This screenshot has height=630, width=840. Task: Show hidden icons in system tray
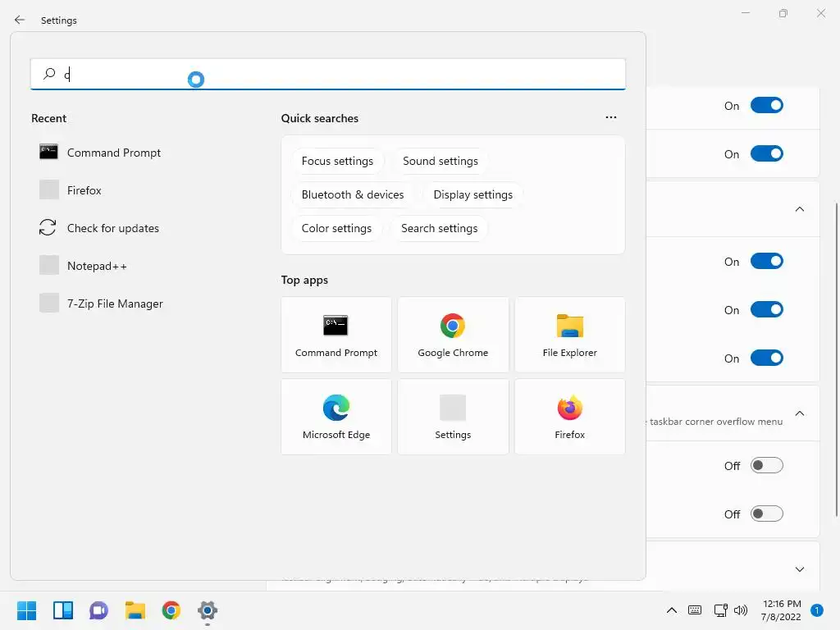pyautogui.click(x=671, y=610)
